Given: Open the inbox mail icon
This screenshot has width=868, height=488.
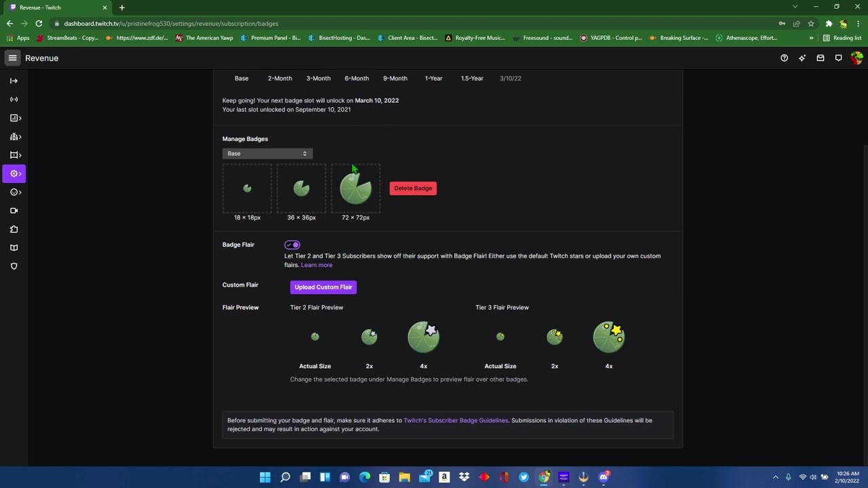Looking at the screenshot, I should [821, 58].
